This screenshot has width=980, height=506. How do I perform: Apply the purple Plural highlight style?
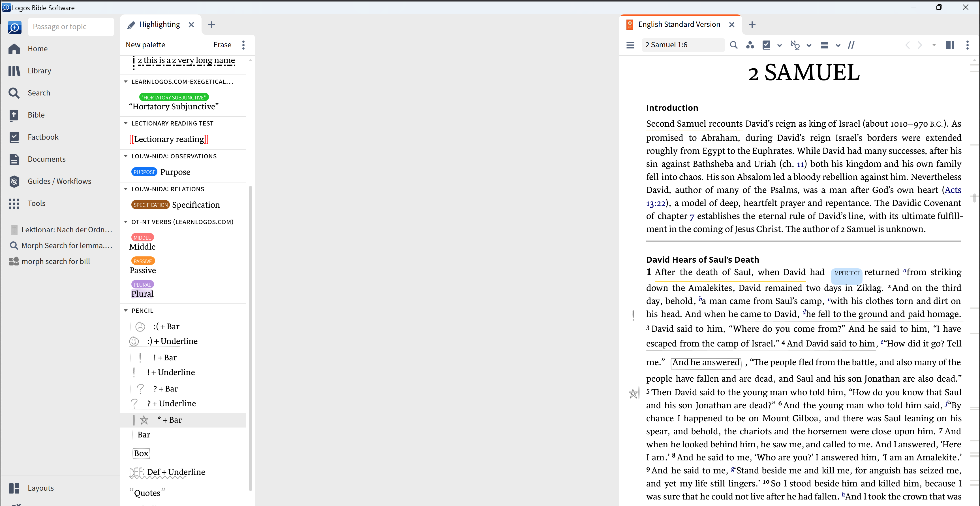pos(142,289)
